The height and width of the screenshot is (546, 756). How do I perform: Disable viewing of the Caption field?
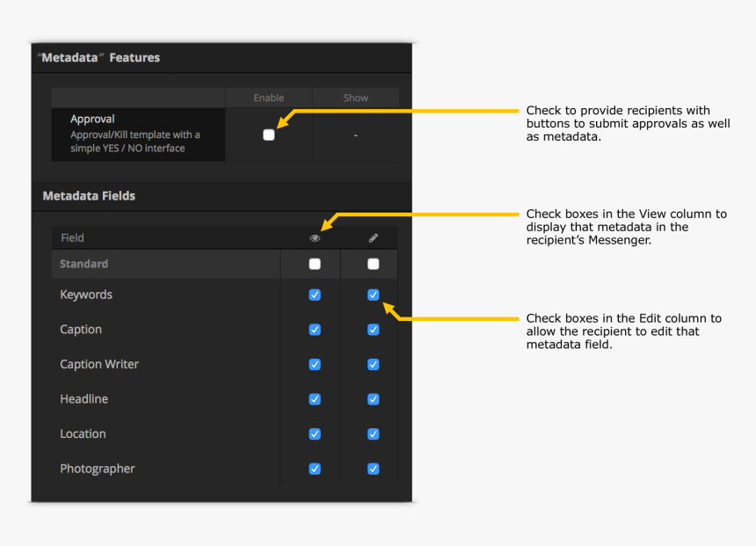pyautogui.click(x=315, y=330)
